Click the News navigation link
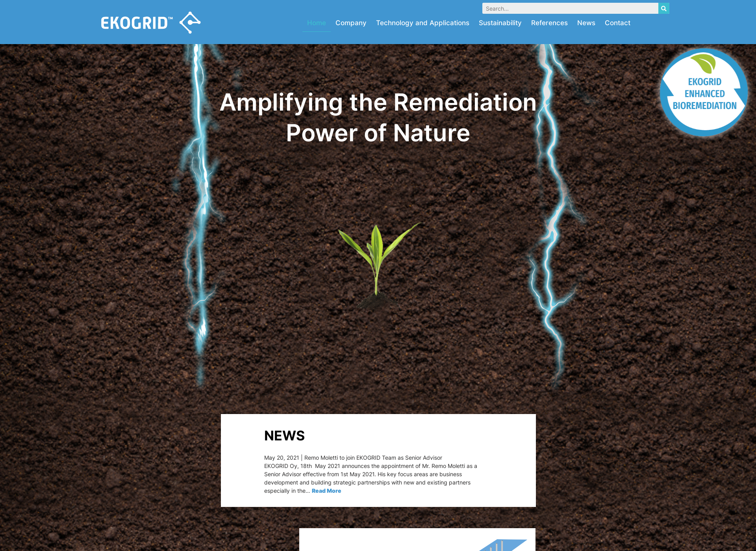 (586, 22)
